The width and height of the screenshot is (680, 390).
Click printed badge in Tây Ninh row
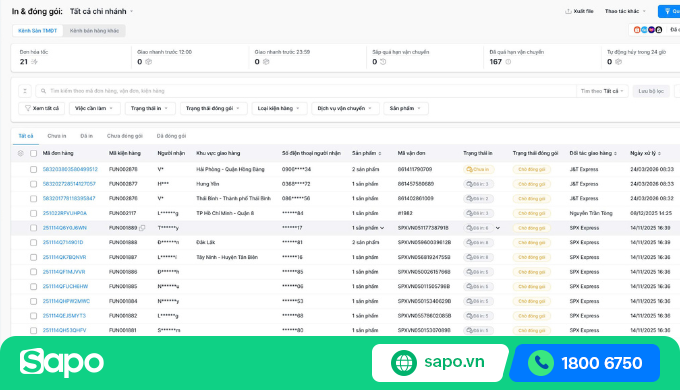click(x=478, y=257)
